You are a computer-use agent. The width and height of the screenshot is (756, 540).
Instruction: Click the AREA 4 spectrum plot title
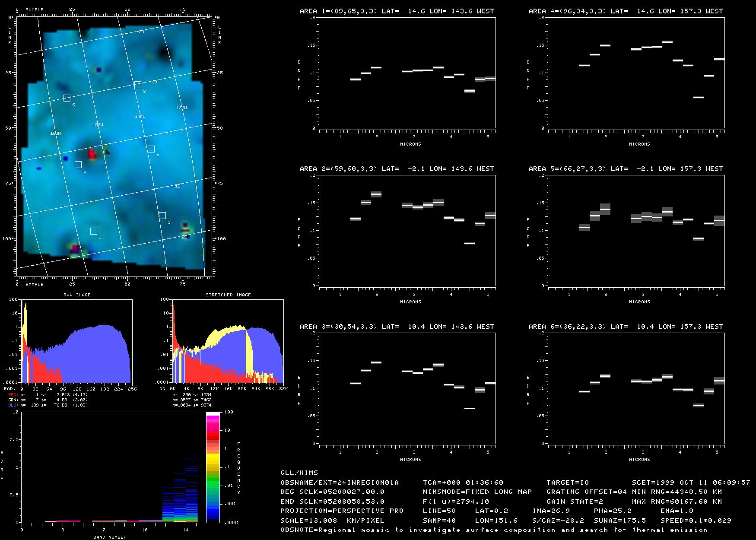pyautogui.click(x=626, y=11)
